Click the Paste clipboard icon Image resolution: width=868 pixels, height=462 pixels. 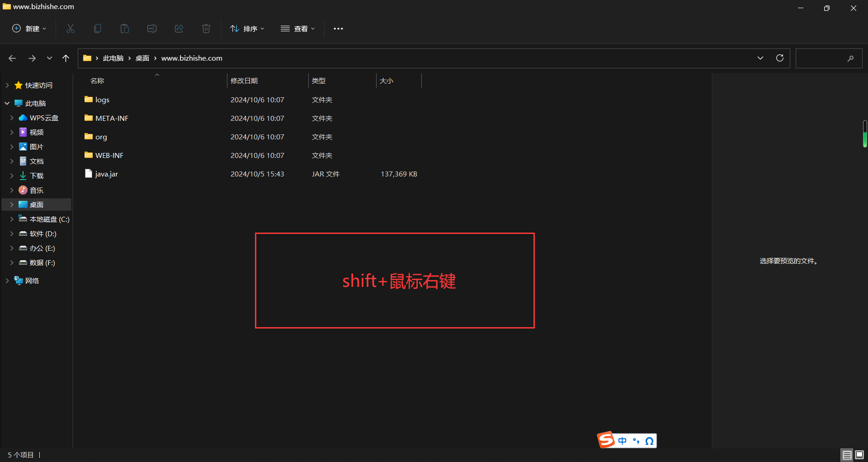125,29
